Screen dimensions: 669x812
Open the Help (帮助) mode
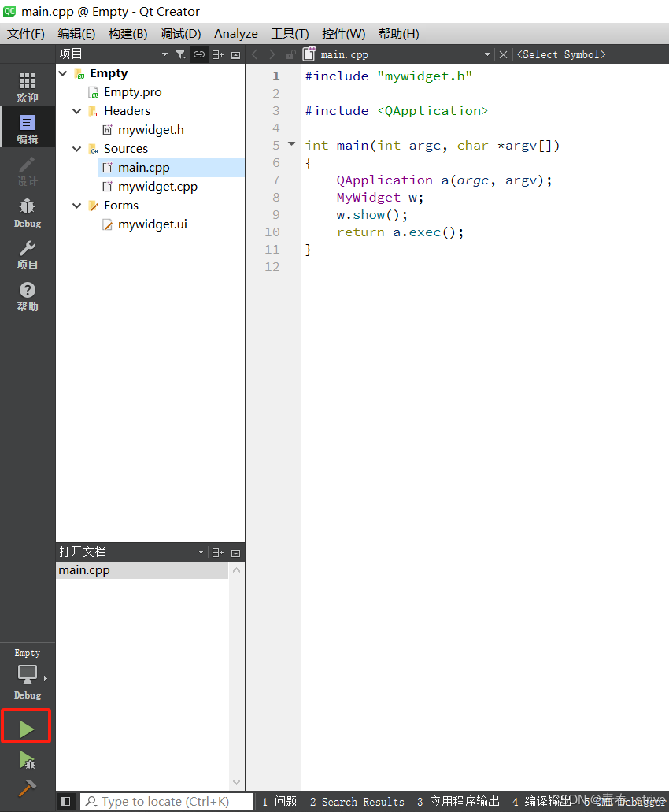click(x=28, y=296)
